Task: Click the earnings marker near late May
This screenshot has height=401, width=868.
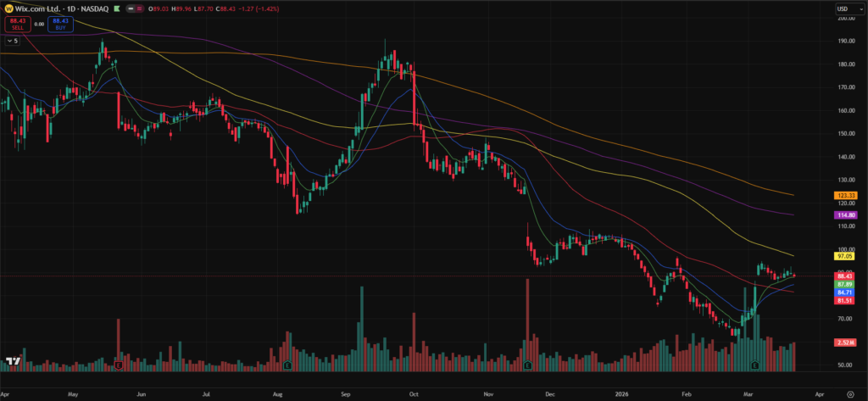Action: [x=118, y=365]
